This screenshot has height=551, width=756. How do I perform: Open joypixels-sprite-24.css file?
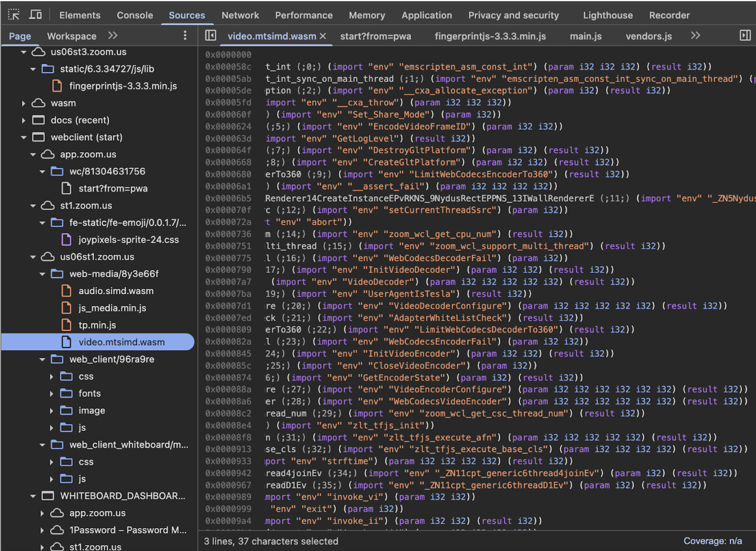[x=129, y=240]
